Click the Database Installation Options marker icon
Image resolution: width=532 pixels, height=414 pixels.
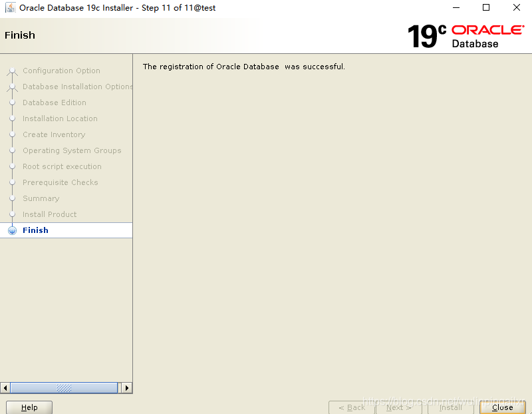click(12, 87)
